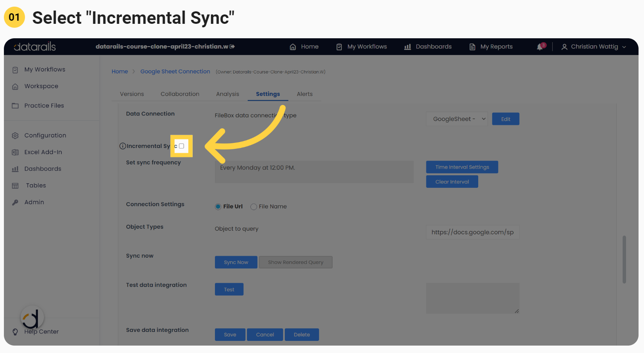The width and height of the screenshot is (644, 353).
Task: Save the data integration
Action: [230, 335]
